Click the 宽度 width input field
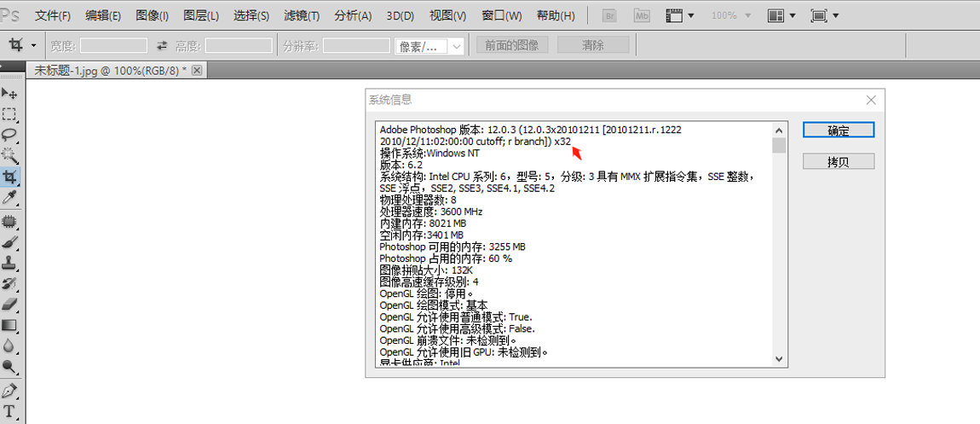The width and height of the screenshot is (980, 424). (113, 45)
